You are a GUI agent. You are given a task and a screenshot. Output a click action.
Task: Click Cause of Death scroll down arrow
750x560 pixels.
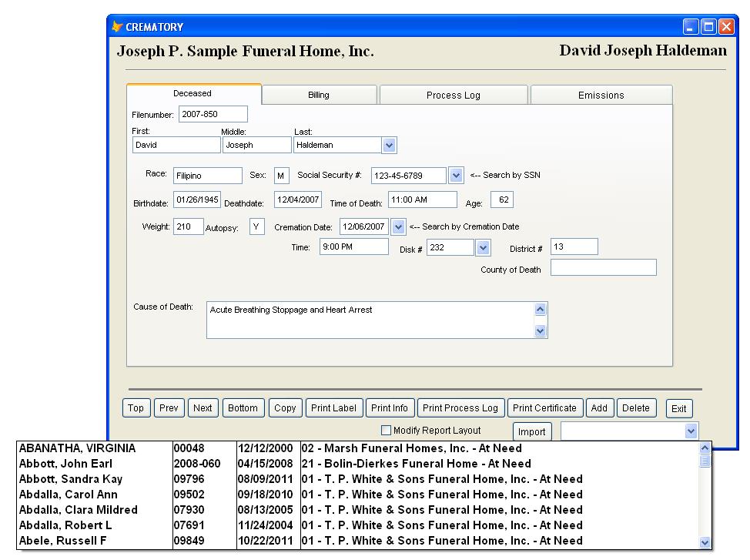(540, 330)
